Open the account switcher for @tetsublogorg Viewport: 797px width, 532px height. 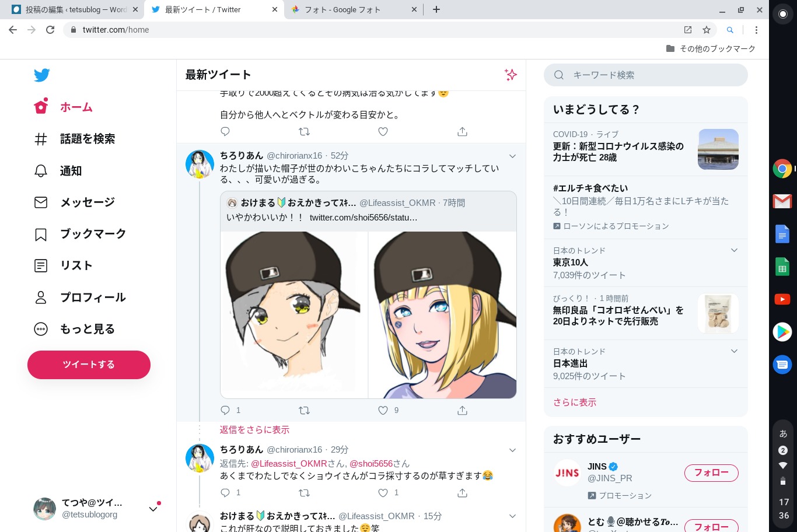[x=97, y=509]
